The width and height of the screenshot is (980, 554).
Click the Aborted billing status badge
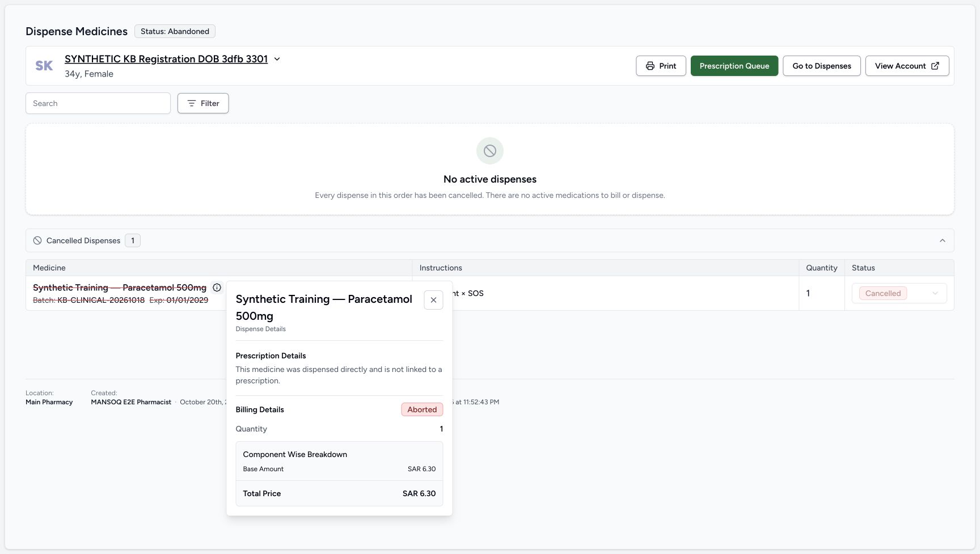point(422,409)
